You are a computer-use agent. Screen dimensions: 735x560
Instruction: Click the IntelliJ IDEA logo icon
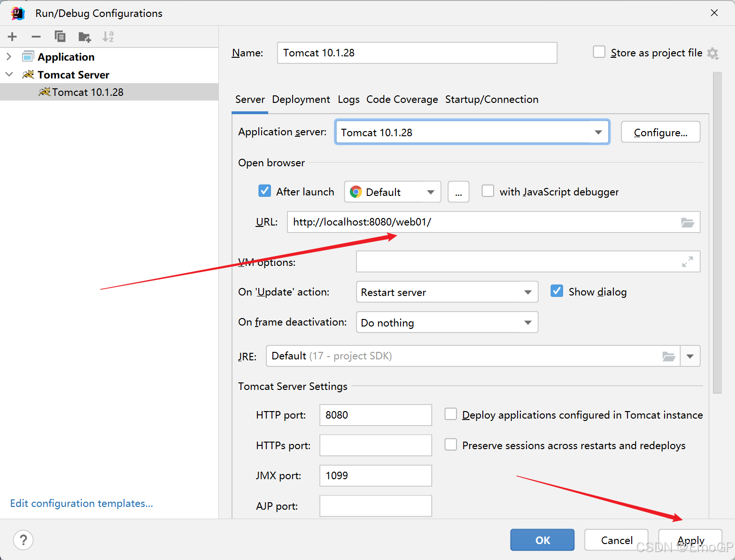18,13
